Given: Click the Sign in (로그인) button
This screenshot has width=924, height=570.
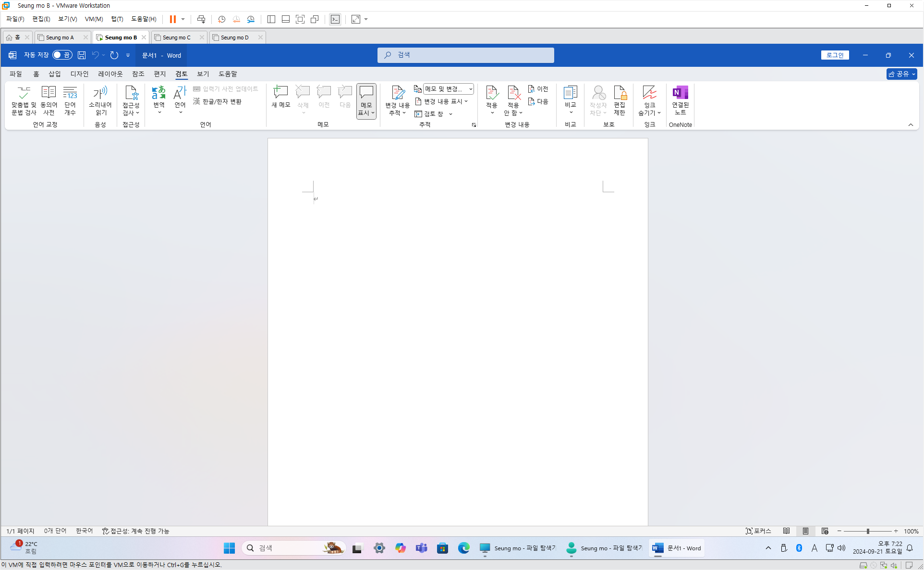Looking at the screenshot, I should (x=835, y=55).
